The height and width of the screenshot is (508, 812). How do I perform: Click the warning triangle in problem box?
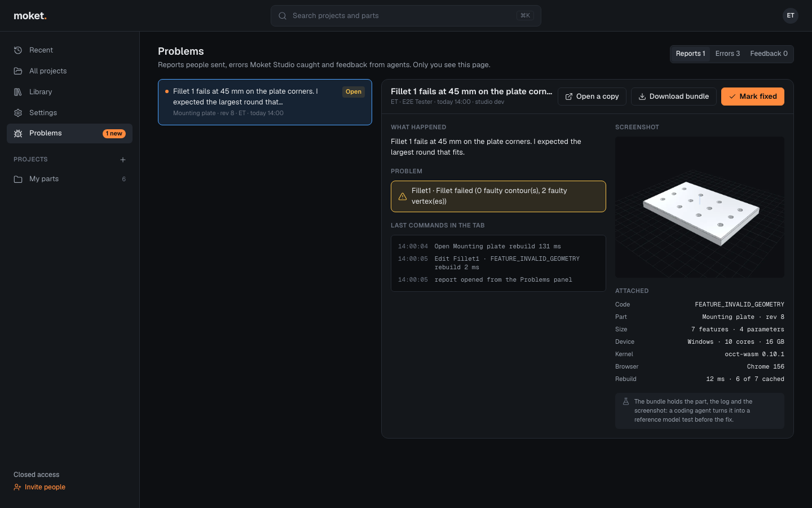(403, 196)
